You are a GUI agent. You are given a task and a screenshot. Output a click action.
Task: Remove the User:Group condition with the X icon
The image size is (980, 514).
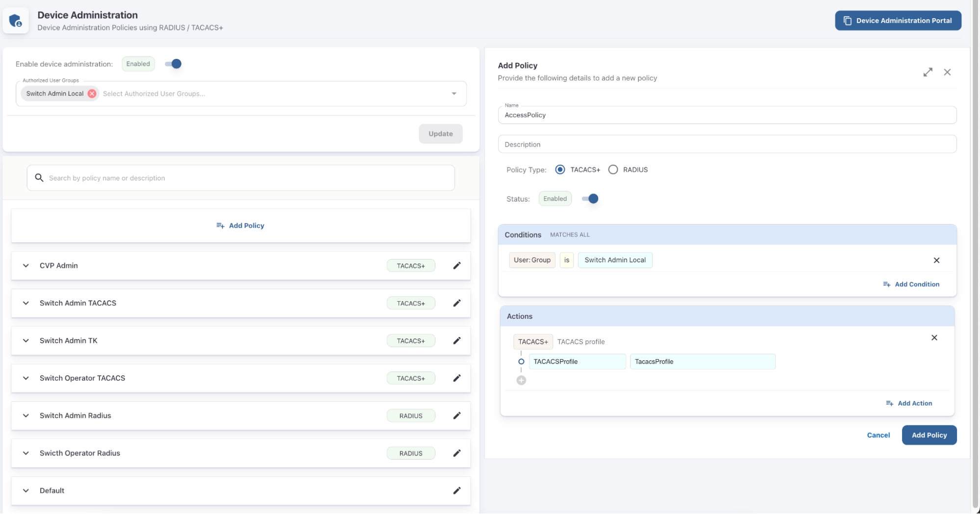pos(936,260)
